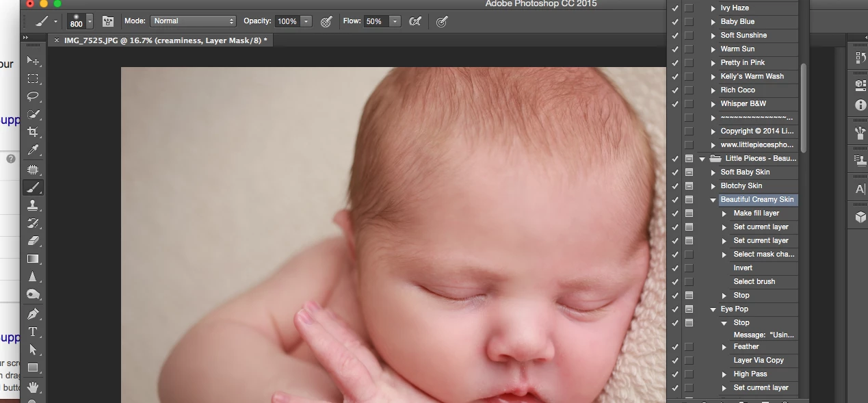The image size is (868, 403).
Task: Select the Select brush step
Action: [x=754, y=282]
